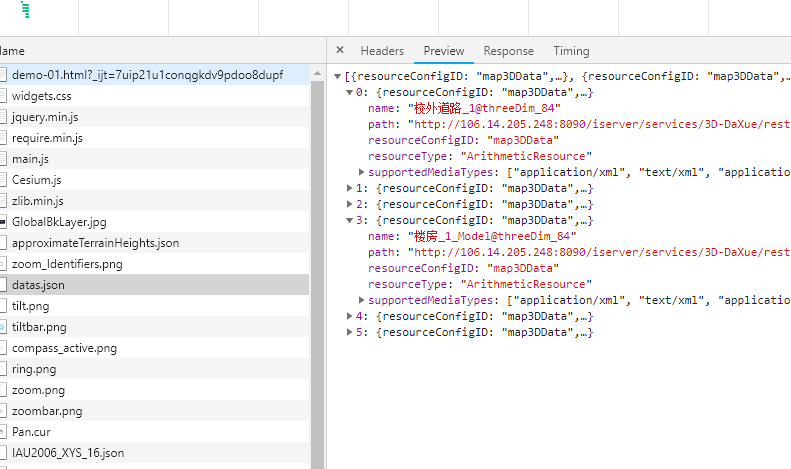Viewport: 791px width, 469px height.
Task: Select the demo-01.html request
Action: tap(154, 75)
